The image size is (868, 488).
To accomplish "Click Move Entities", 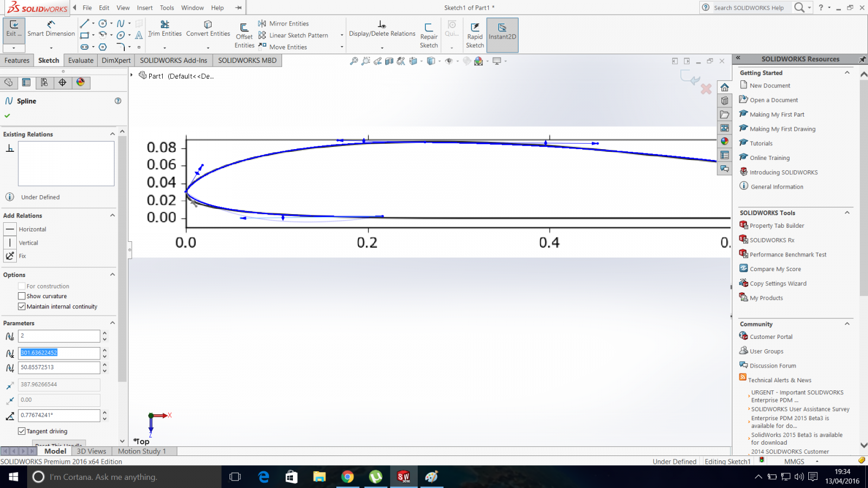I will click(283, 47).
